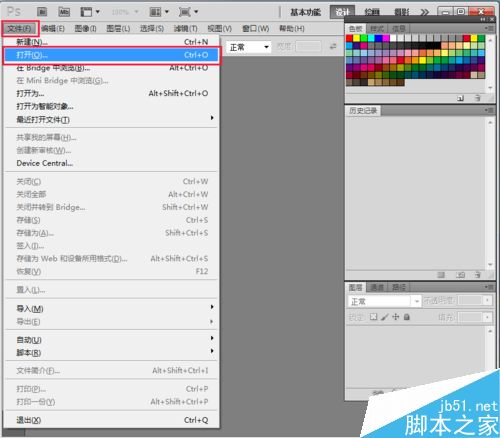Open the Layers panel flyout menu

coord(489,287)
